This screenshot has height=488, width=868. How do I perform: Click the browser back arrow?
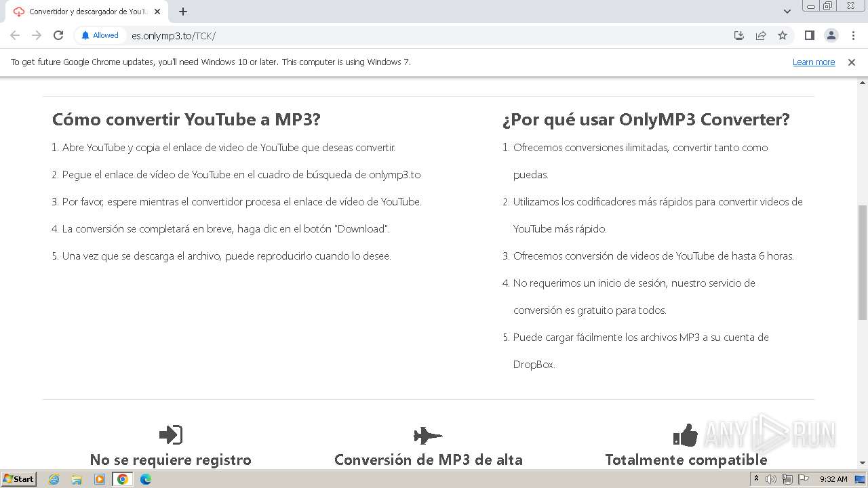click(15, 35)
